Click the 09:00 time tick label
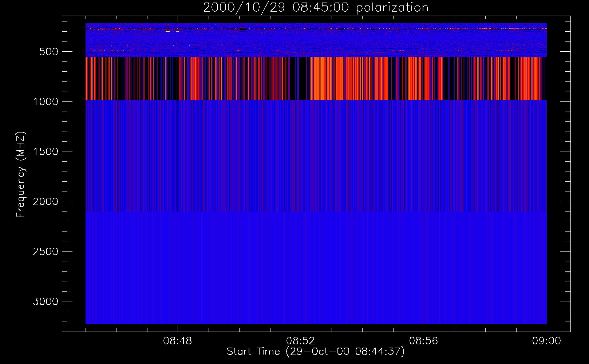The width and height of the screenshot is (589, 364). point(547,341)
